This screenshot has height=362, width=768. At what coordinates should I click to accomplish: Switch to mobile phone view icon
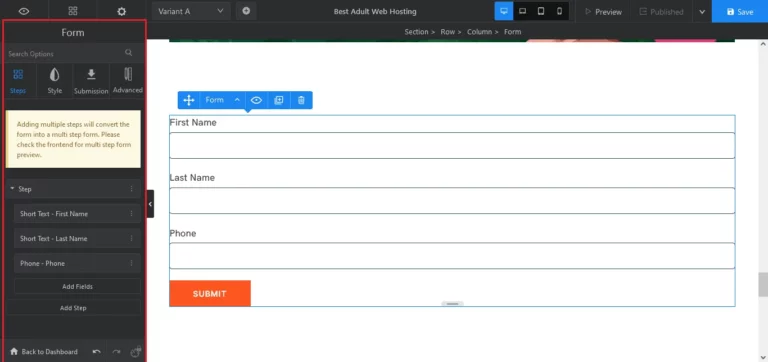(559, 11)
